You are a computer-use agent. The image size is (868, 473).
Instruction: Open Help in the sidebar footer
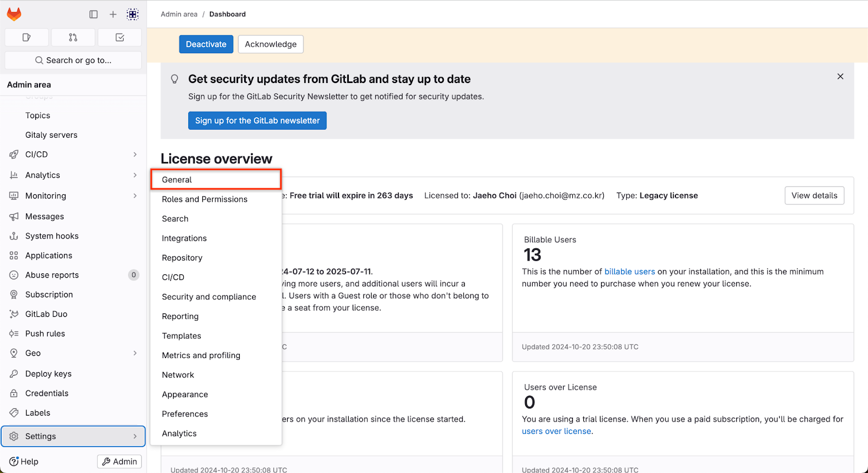click(x=24, y=462)
